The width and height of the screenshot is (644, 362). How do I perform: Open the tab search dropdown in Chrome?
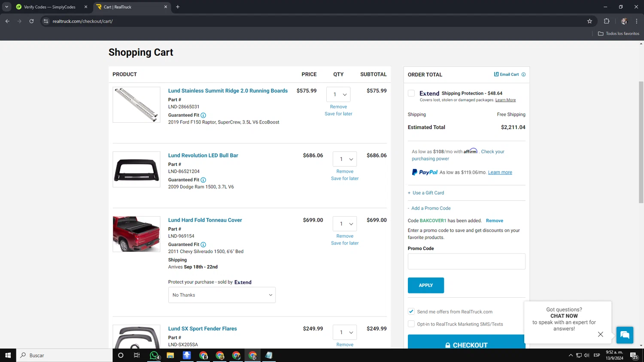(6, 7)
